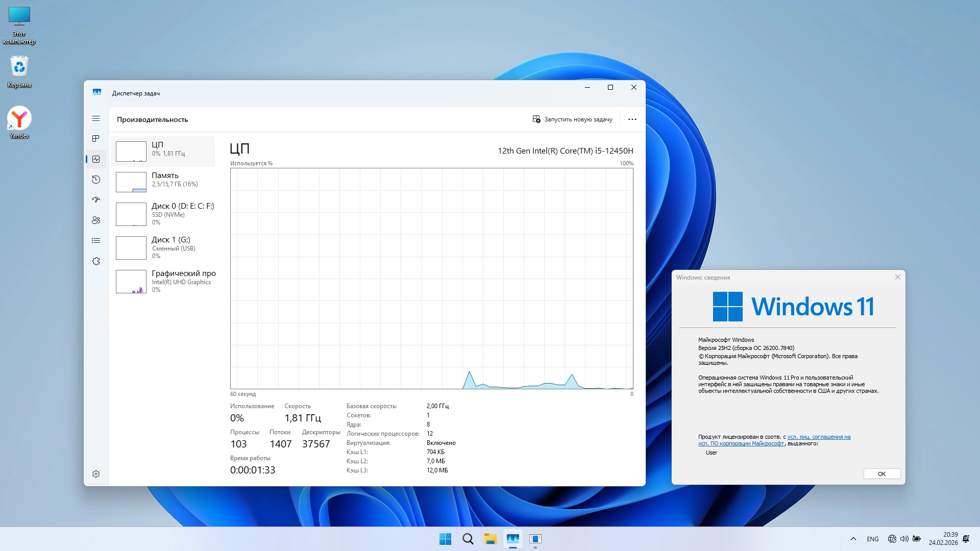Open the App history page icon
980x551 pixels.
(96, 180)
